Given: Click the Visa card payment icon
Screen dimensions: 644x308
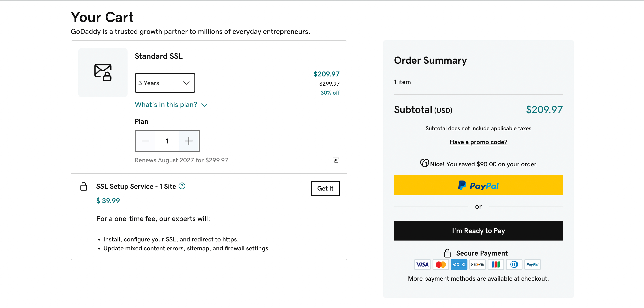Looking at the screenshot, I should [x=422, y=265].
